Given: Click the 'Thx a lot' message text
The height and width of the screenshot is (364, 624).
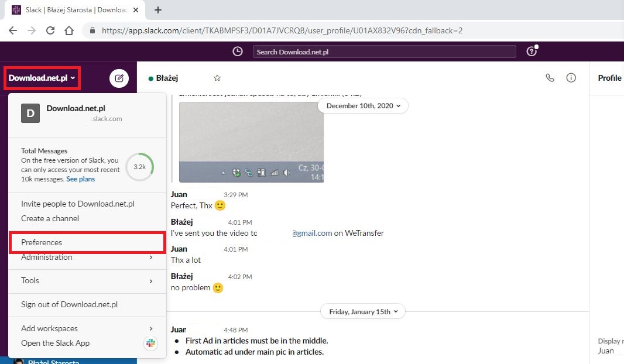Looking at the screenshot, I should click(x=186, y=260).
